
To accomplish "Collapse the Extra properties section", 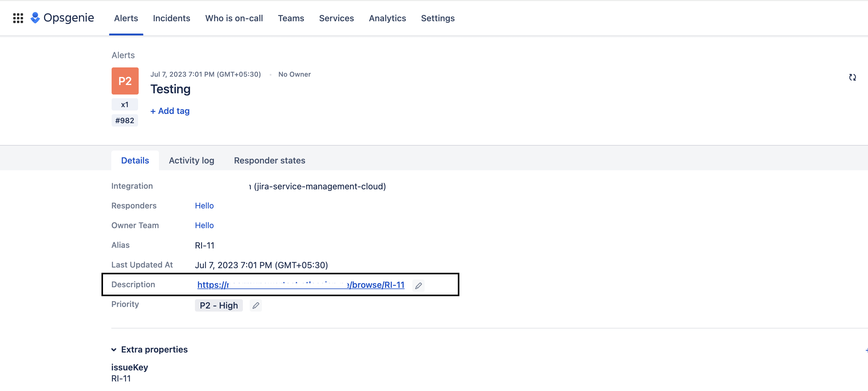I will (x=114, y=349).
